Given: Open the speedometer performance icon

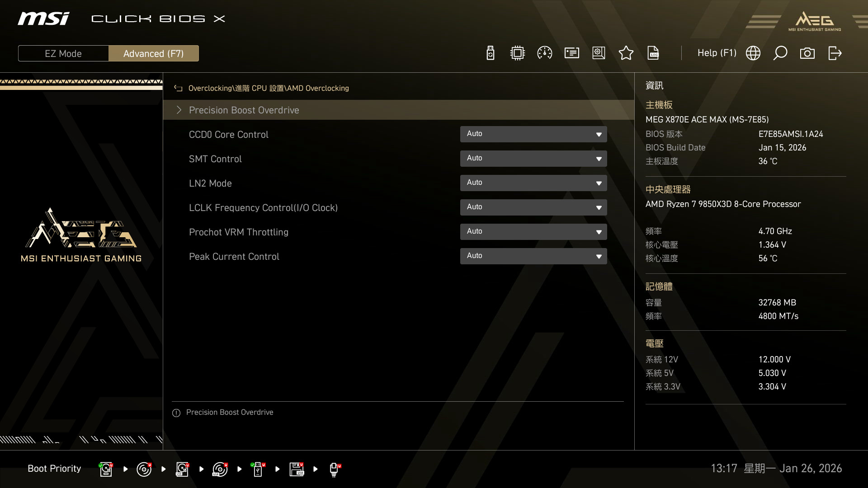Looking at the screenshot, I should pos(544,53).
